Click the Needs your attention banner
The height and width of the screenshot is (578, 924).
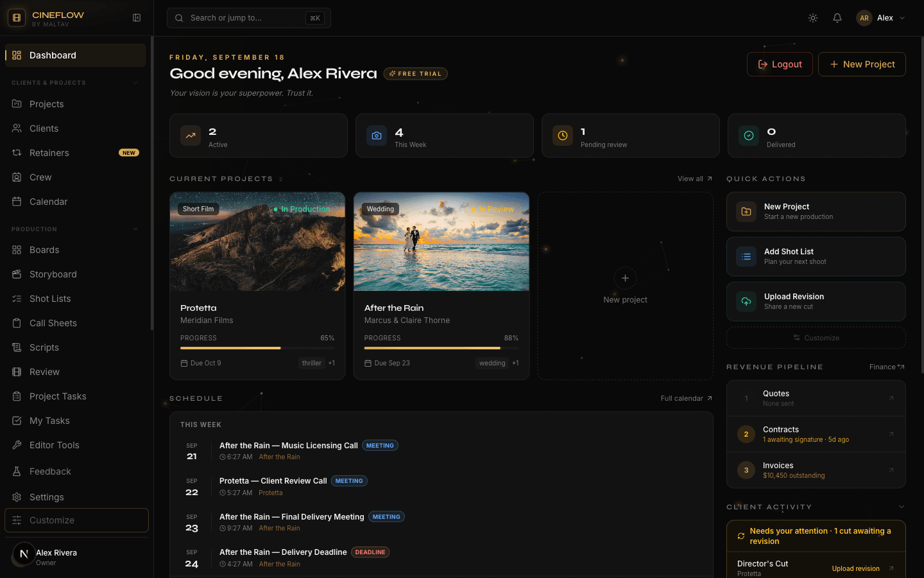click(816, 536)
